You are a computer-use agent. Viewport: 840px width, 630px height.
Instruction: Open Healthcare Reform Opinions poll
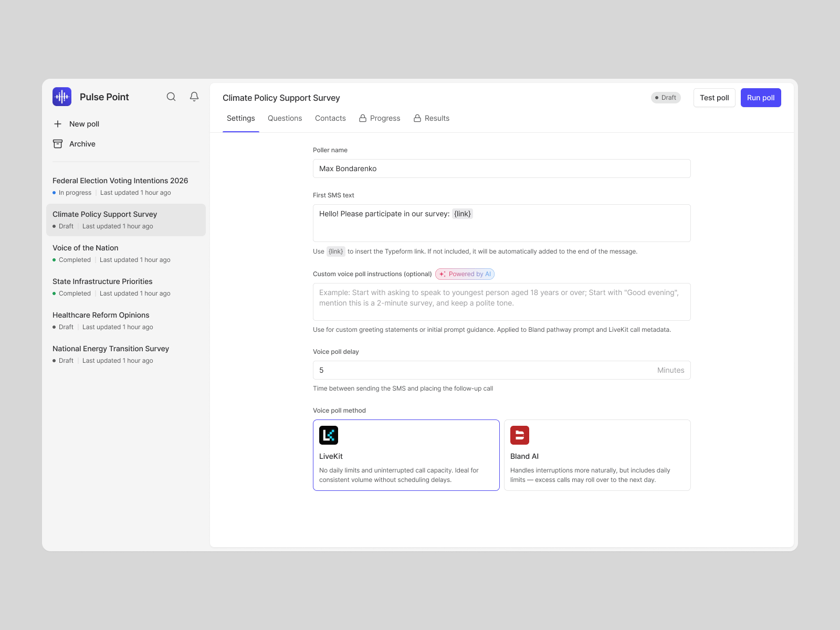click(x=126, y=321)
